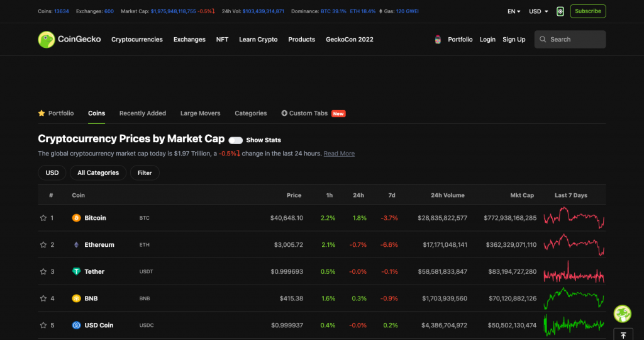This screenshot has width=644, height=340.
Task: Click the candy jar icon
Action: click(x=438, y=40)
